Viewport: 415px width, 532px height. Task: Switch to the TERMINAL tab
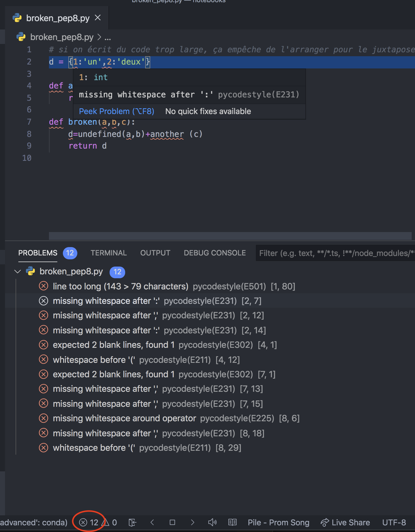coord(108,253)
